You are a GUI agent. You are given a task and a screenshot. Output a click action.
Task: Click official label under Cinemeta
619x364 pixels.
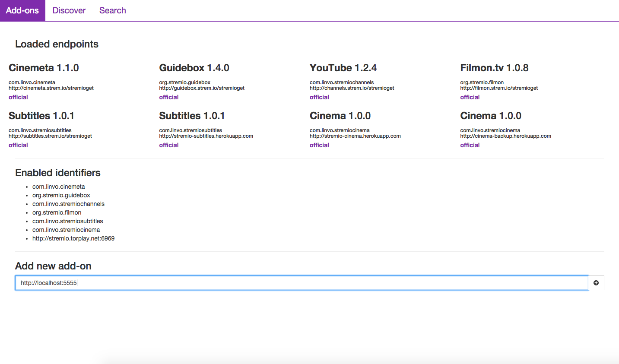pyautogui.click(x=18, y=97)
